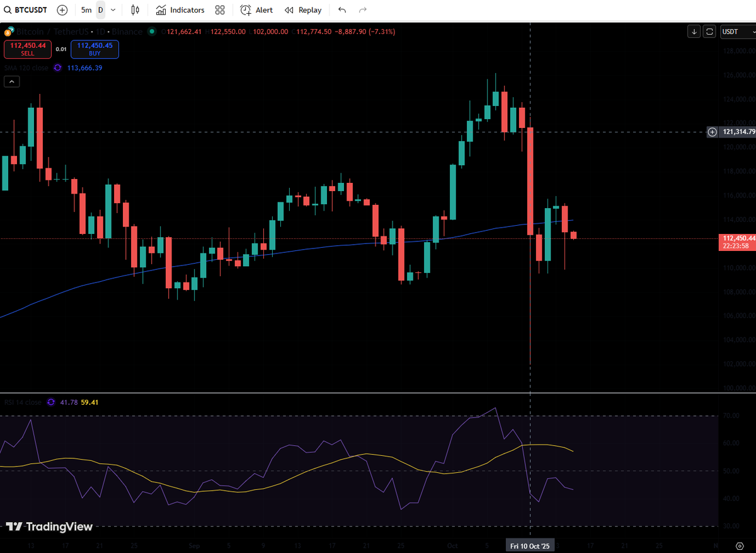
Task: Click the plus icon beside 121,314.79
Action: point(712,132)
